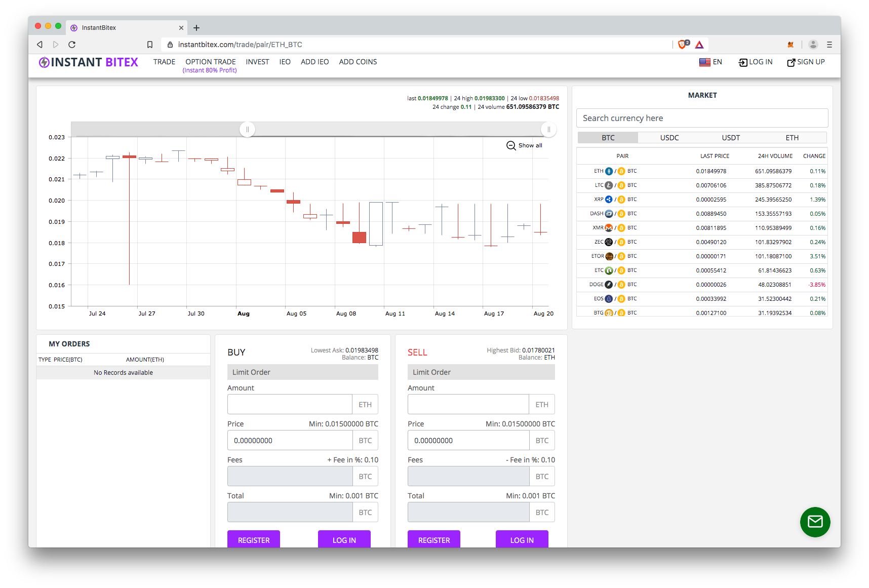869x588 pixels.
Task: Open the BUY Limit Order type selector
Action: [303, 372]
